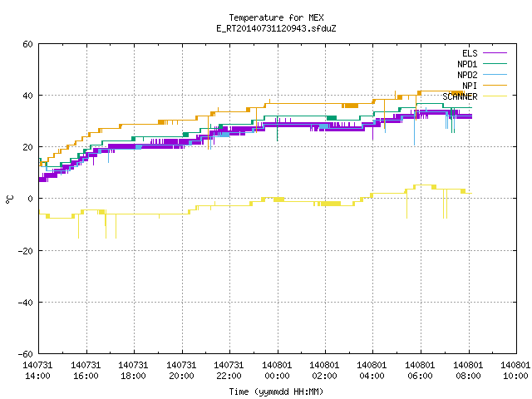Click the NPD2 legend label
Viewport: 532px width, 399px height.
tap(467, 75)
